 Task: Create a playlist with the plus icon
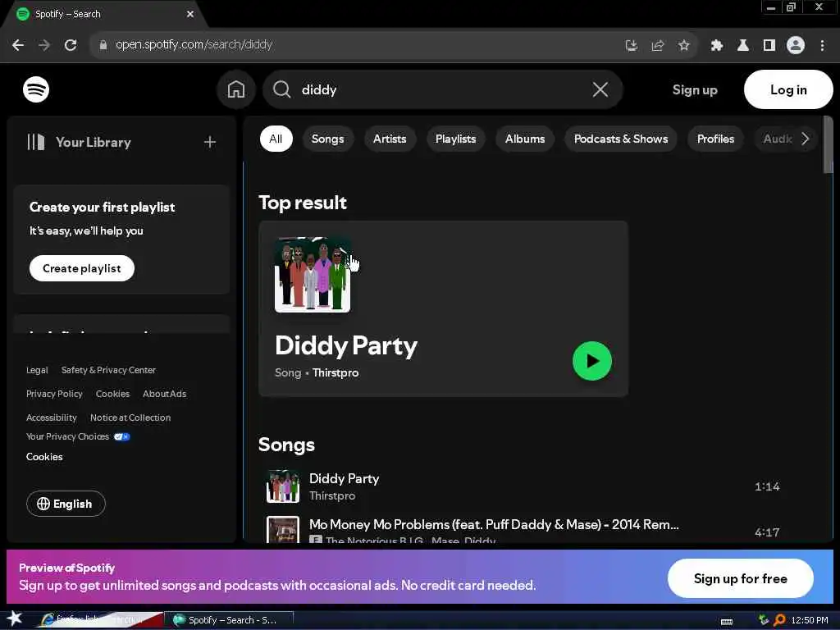(210, 142)
